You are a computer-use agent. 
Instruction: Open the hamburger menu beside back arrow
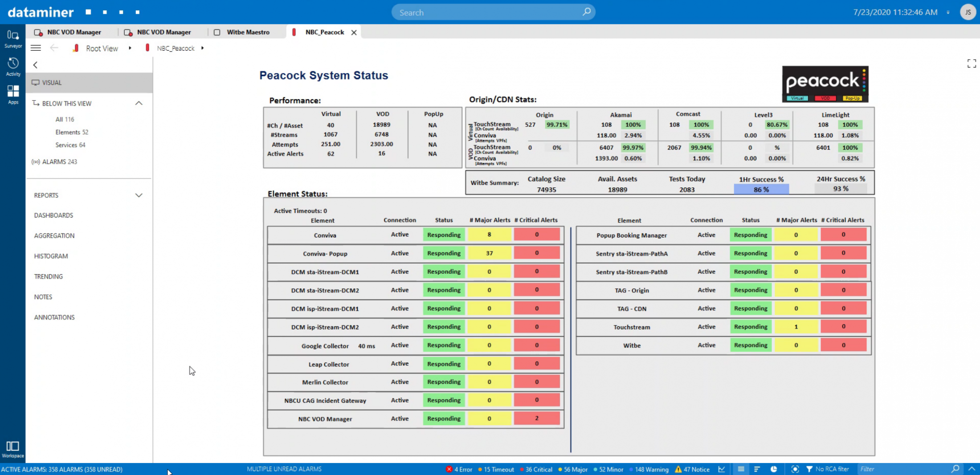(36, 48)
